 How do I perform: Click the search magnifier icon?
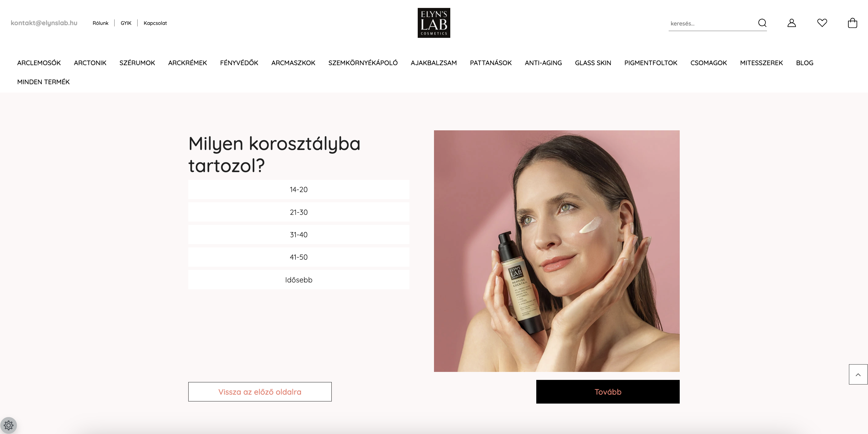tap(762, 23)
